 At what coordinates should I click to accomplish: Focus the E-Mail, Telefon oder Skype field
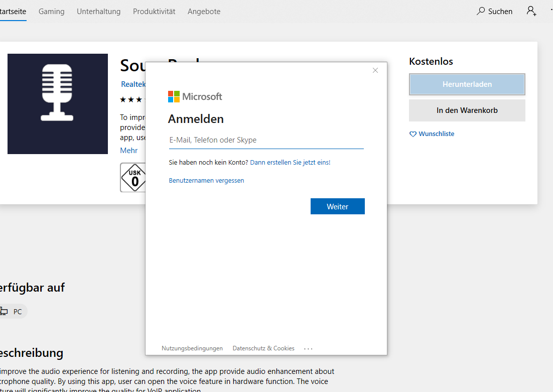click(266, 140)
